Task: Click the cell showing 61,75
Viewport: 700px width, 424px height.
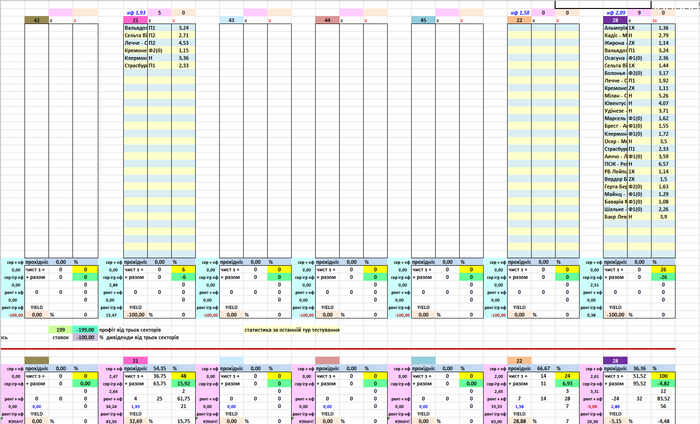Action: pos(183,399)
